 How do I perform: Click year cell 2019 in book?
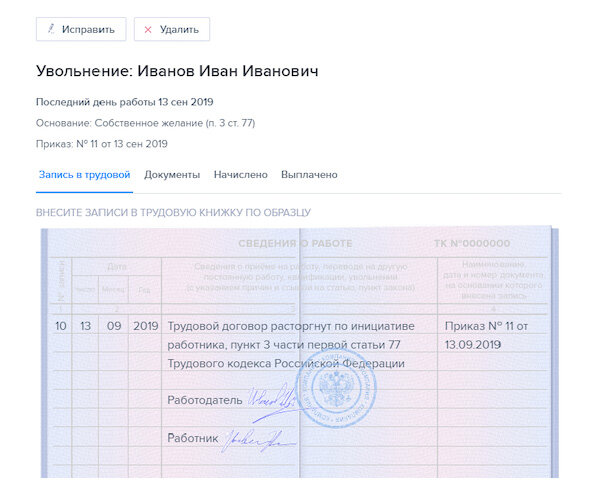pyautogui.click(x=146, y=326)
